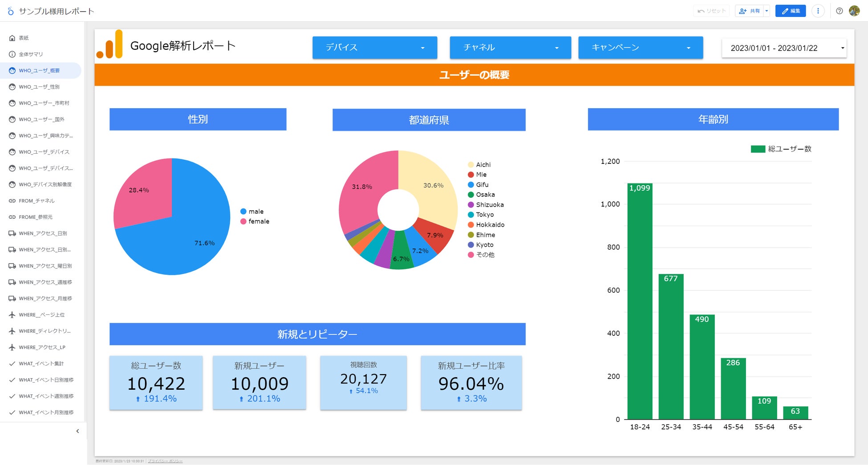The height and width of the screenshot is (465, 868).
Task: Click the truck icon beside WHEN_アクセス_月推移
Action: coord(12,298)
